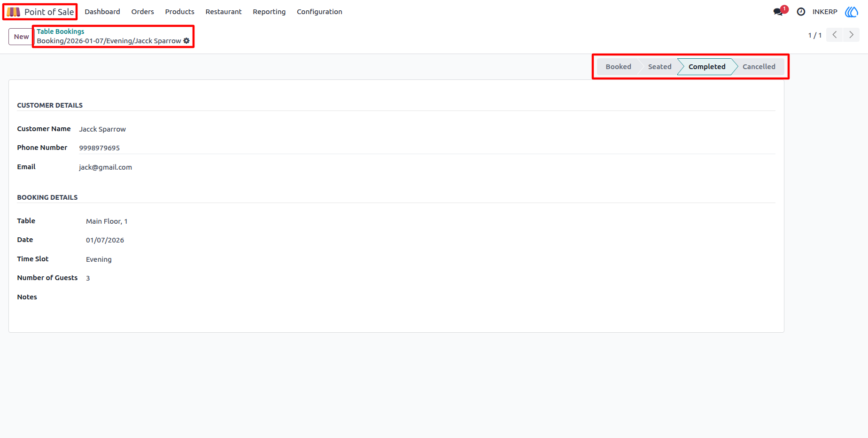Open the activities clock icon

point(801,12)
